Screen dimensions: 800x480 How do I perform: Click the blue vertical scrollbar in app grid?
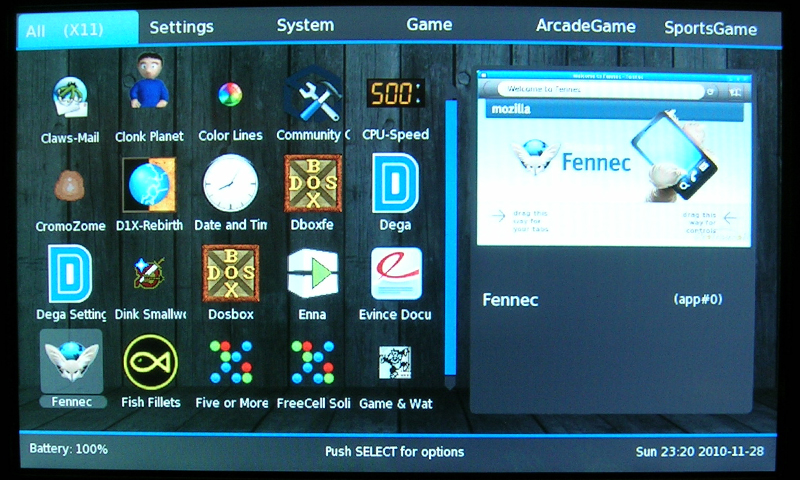tap(450, 240)
